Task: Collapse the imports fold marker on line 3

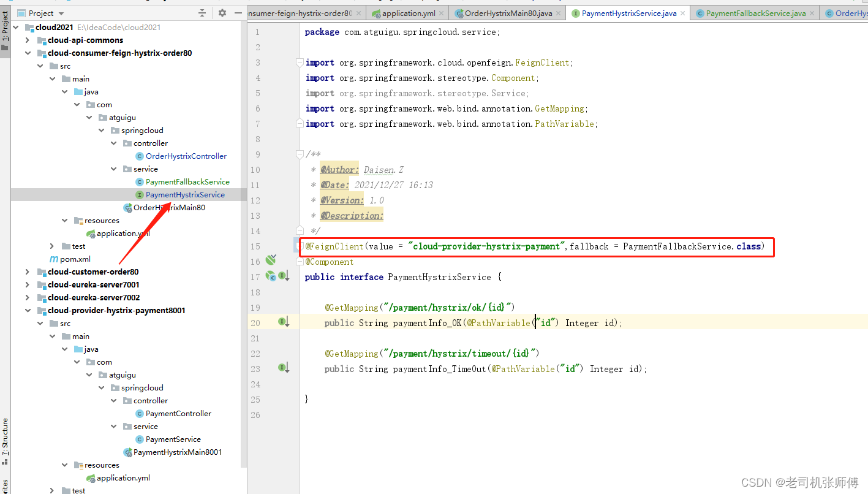Action: point(300,63)
